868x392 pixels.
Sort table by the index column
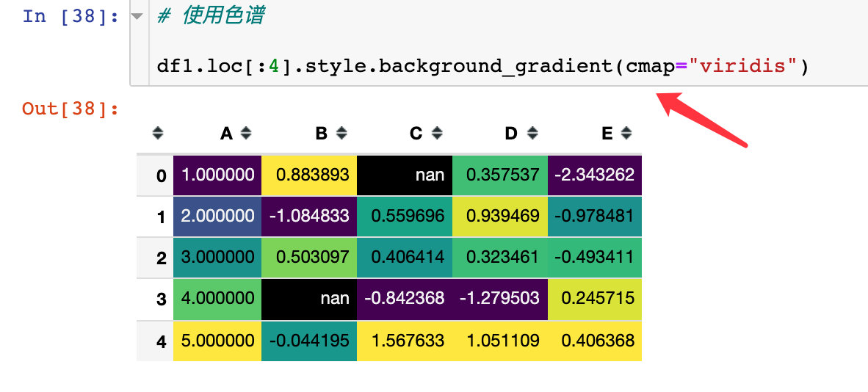pos(159,134)
